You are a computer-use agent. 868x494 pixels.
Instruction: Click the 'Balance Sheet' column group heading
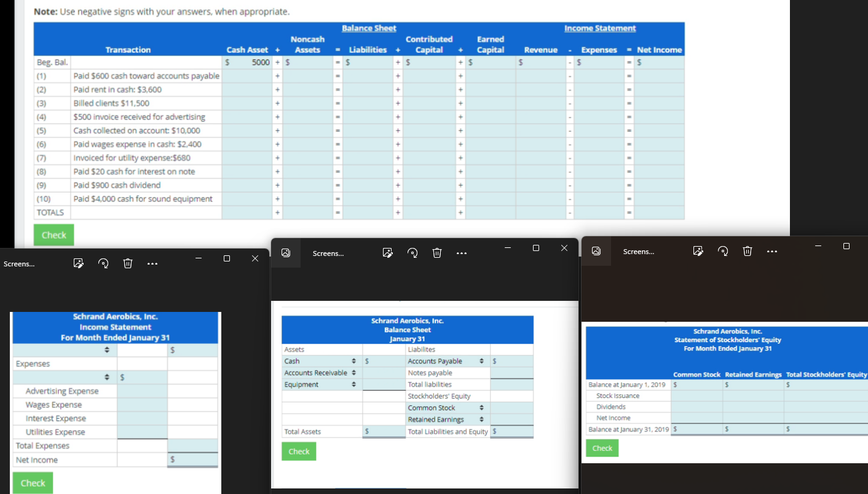369,28
